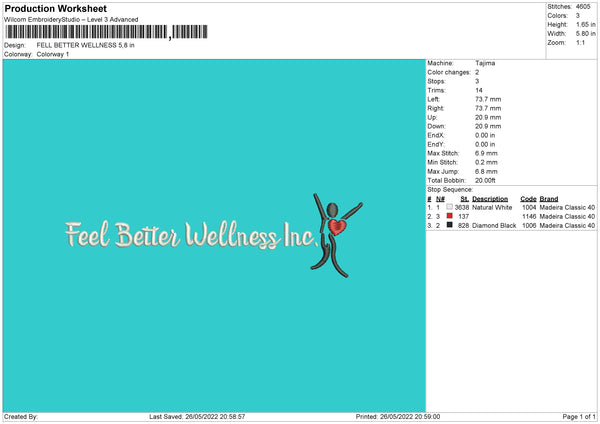
Task: Click the Colors value 3
Action: (x=577, y=16)
